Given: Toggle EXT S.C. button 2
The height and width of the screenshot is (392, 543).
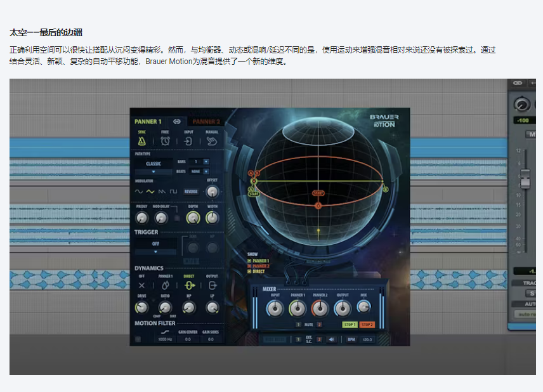Looking at the screenshot, I should [x=319, y=339].
